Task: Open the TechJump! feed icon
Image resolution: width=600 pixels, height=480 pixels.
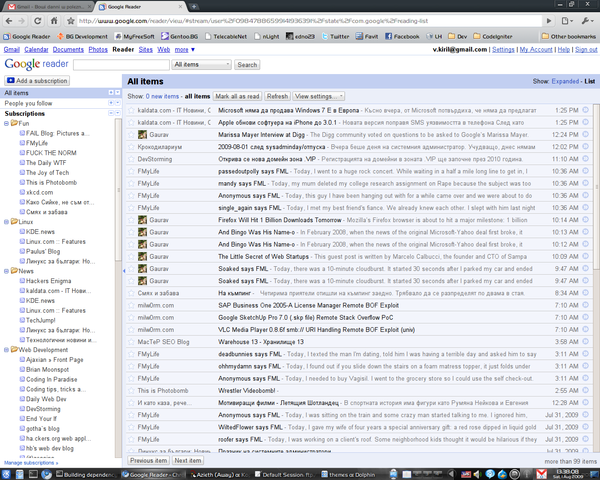Action: (23, 320)
